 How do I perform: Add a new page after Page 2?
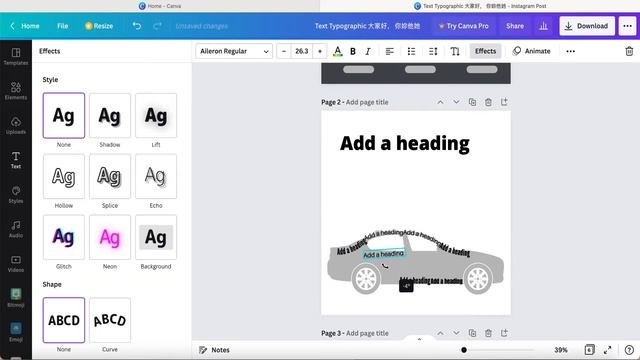click(x=504, y=102)
